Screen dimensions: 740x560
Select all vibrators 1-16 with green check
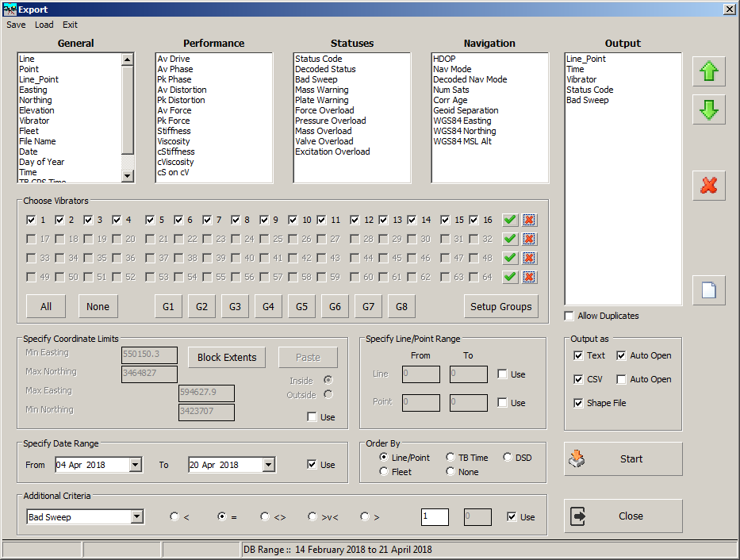point(510,220)
